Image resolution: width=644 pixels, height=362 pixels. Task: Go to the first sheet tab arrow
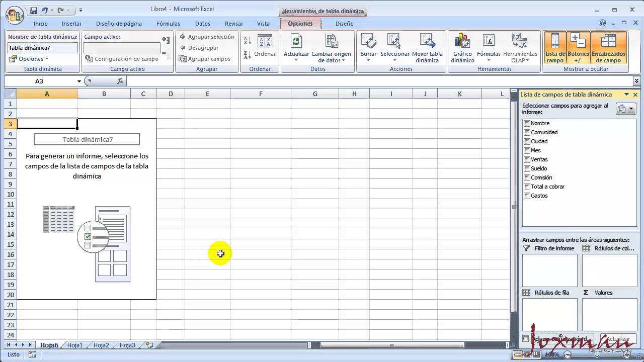coord(9,345)
